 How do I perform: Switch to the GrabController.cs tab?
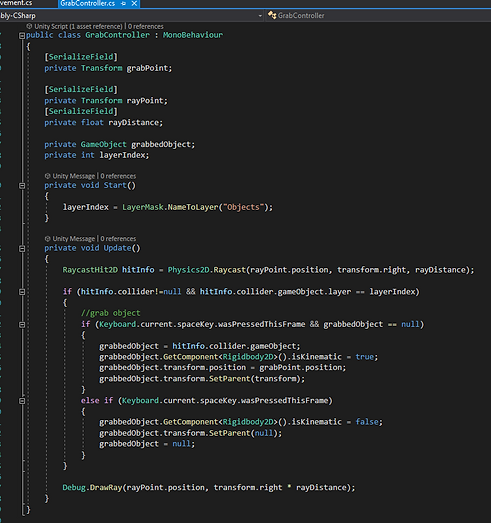pyautogui.click(x=88, y=4)
